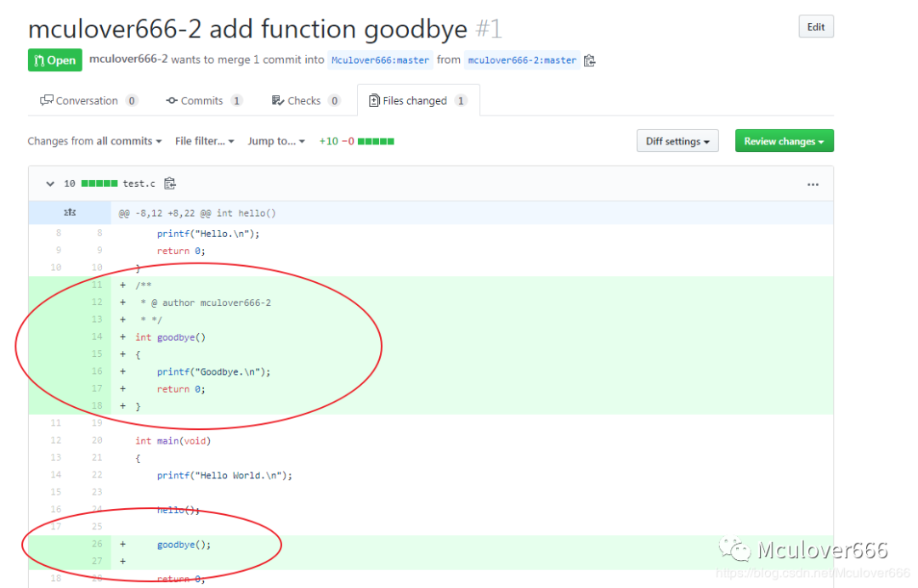Click line 'int main(void)'
The image size is (918, 588).
173,440
